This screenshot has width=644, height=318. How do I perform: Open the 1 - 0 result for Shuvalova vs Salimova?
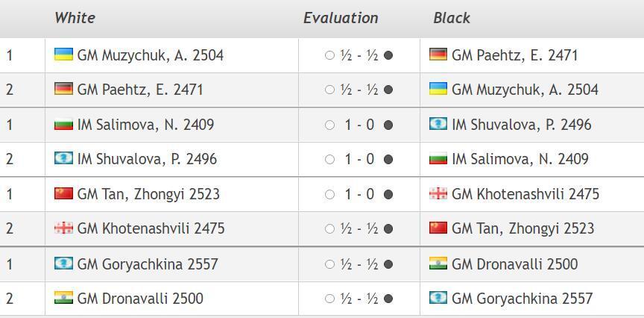click(x=359, y=159)
